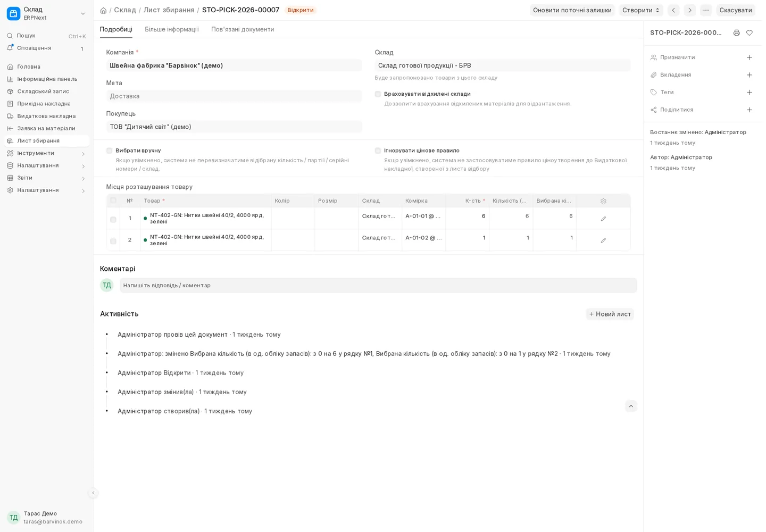The image size is (766, 532).
Task: Click the home breadcrumb icon
Action: click(x=103, y=10)
